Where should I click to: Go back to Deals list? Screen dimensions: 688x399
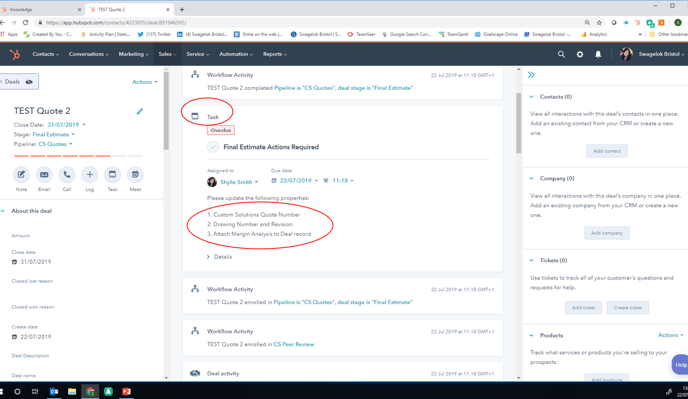click(18, 82)
